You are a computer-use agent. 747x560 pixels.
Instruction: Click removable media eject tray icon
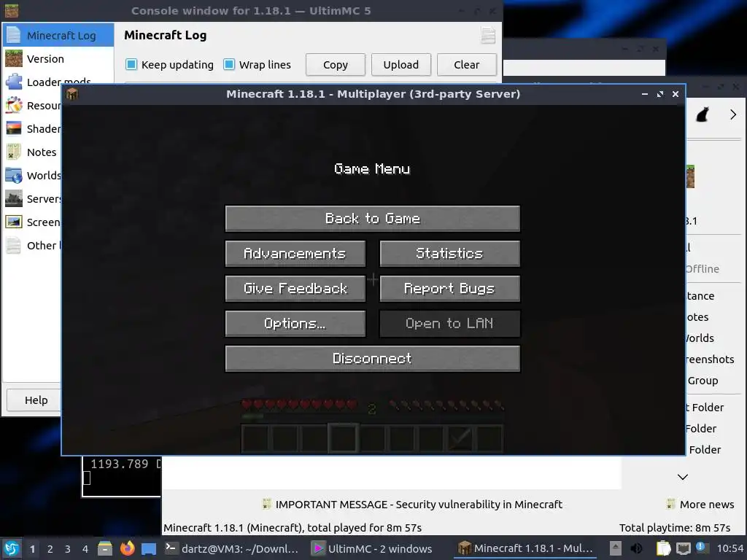click(616, 548)
